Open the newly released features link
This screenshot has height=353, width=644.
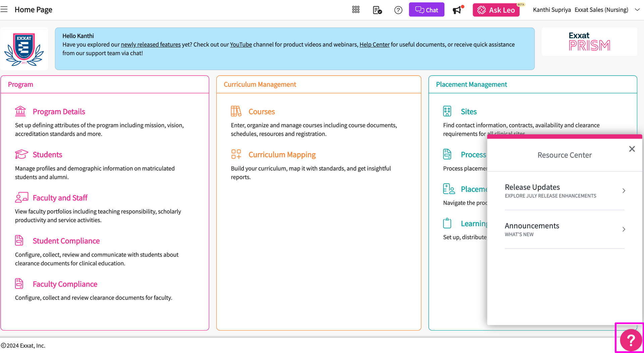click(x=151, y=45)
